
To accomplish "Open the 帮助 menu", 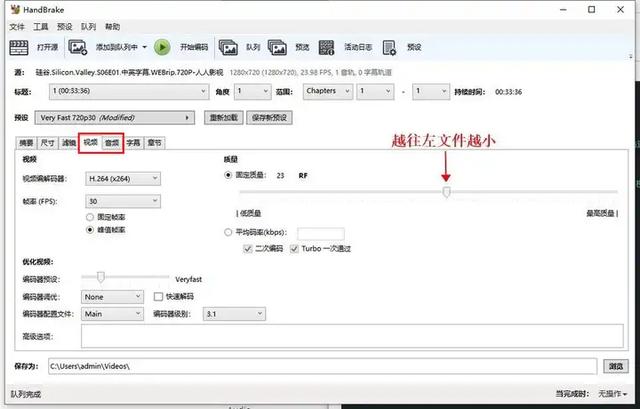I will tap(113, 27).
